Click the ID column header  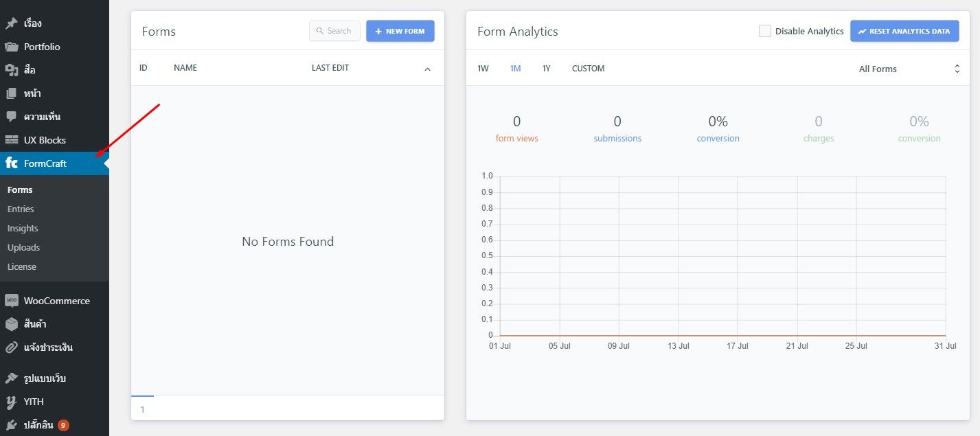[x=144, y=68]
